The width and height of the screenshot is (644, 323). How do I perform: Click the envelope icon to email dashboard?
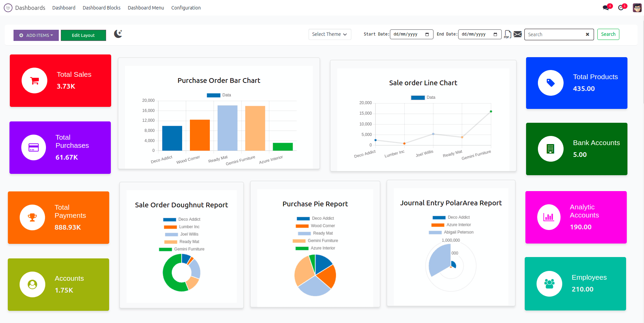(518, 34)
